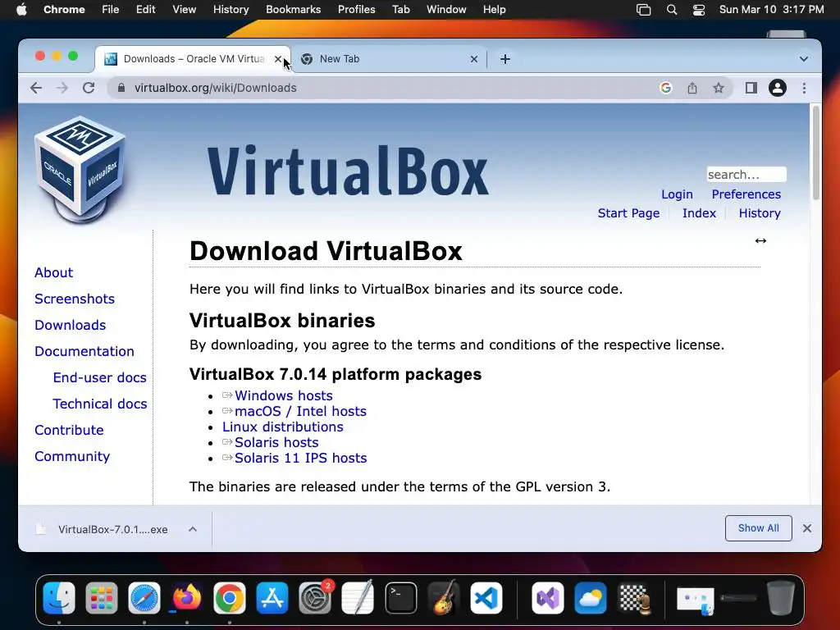
Task: Click the VirtualBox cube logo
Action: (80, 169)
